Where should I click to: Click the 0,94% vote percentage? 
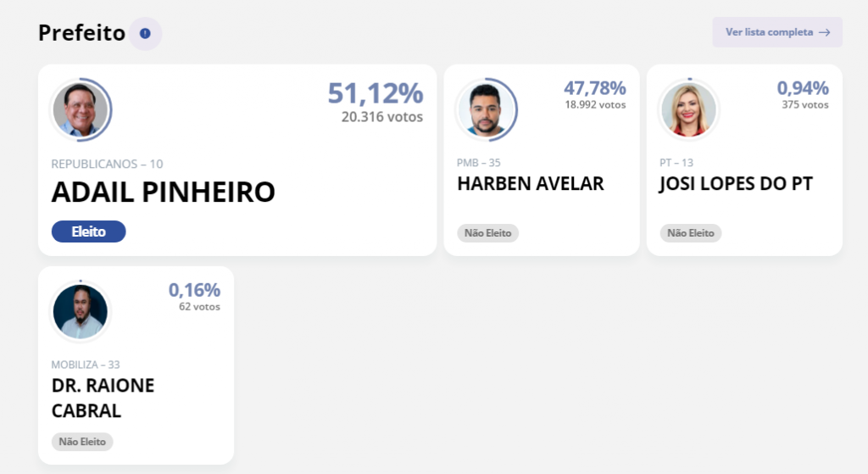point(803,88)
